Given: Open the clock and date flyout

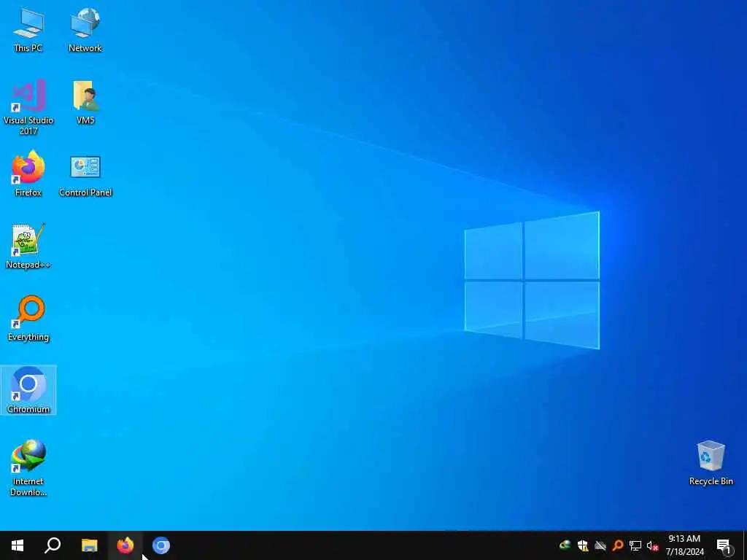Looking at the screenshot, I should point(684,545).
